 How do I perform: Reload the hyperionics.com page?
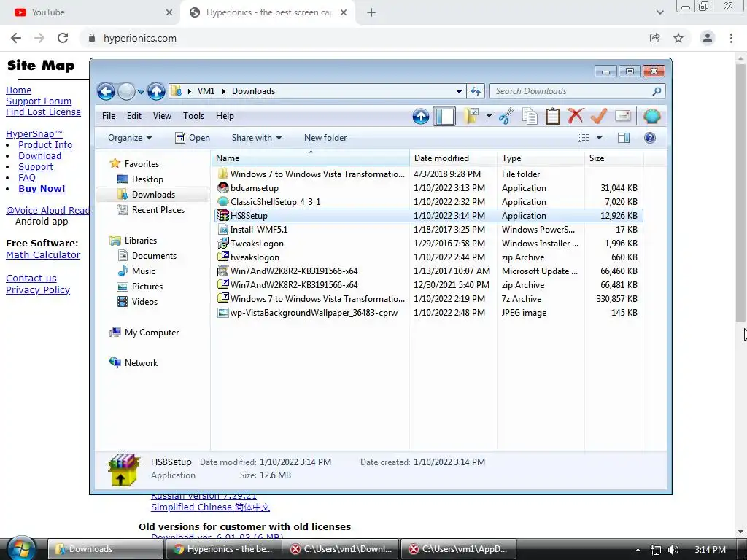pyautogui.click(x=63, y=38)
